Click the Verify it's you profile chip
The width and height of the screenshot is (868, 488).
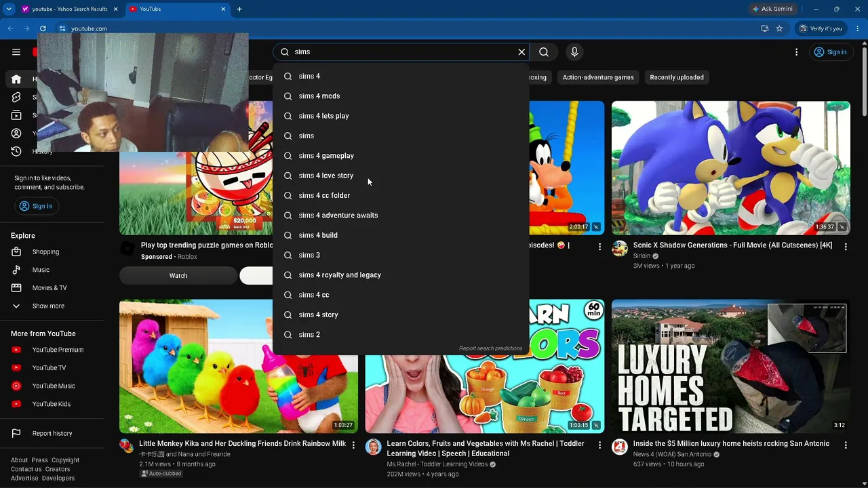[x=821, y=28]
